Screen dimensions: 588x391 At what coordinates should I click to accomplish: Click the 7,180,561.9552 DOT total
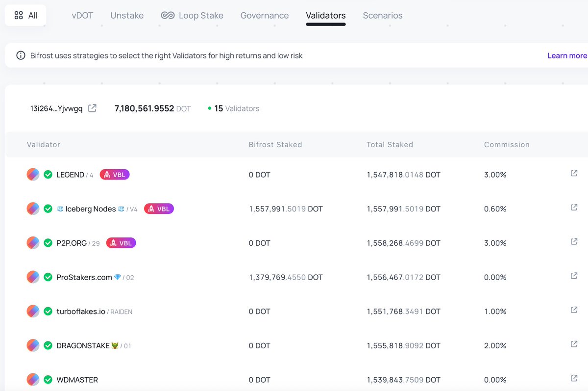coord(153,108)
